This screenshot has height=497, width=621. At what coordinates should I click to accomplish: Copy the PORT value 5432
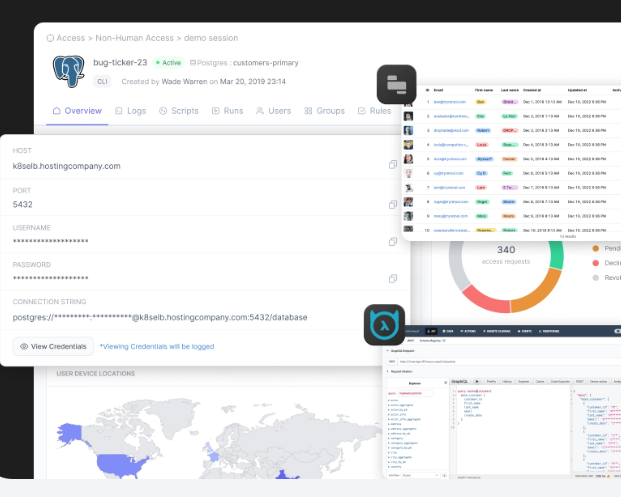(392, 204)
